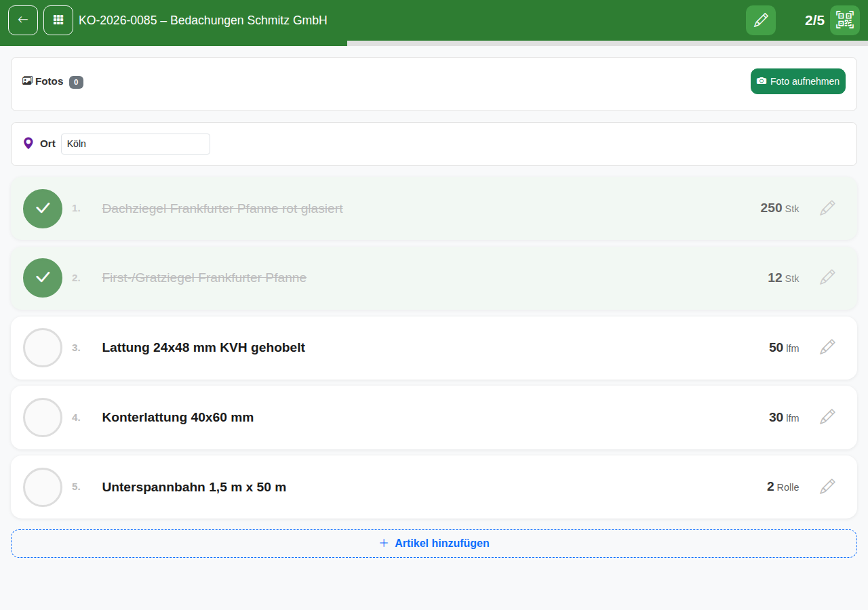
Task: Click the header pencil edit icon
Action: [761, 20]
